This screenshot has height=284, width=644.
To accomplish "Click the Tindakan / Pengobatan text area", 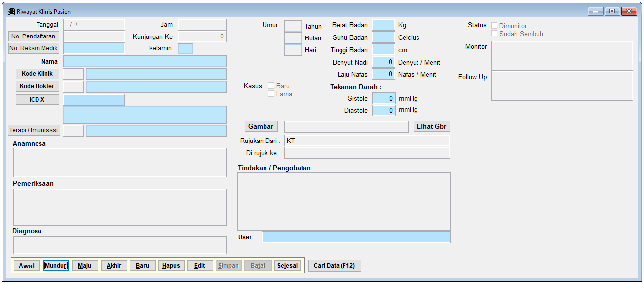I will click(344, 201).
